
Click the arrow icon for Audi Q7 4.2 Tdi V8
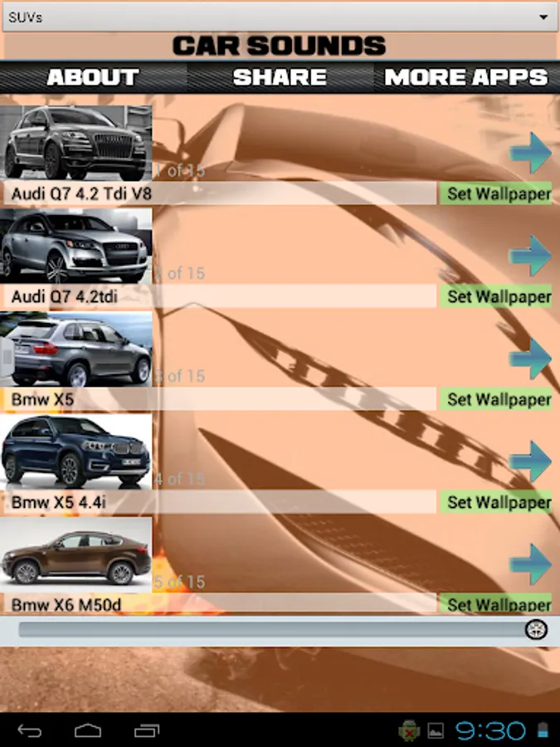(530, 153)
